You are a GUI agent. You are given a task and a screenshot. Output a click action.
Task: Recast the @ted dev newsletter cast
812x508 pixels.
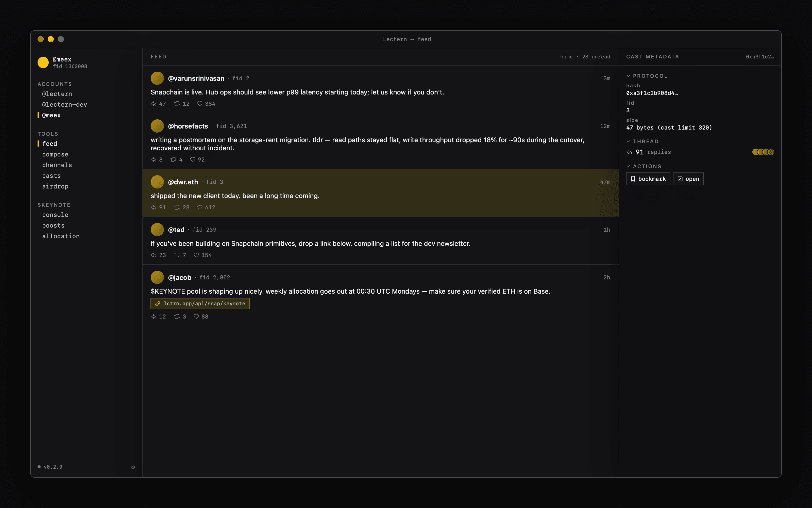click(x=177, y=255)
